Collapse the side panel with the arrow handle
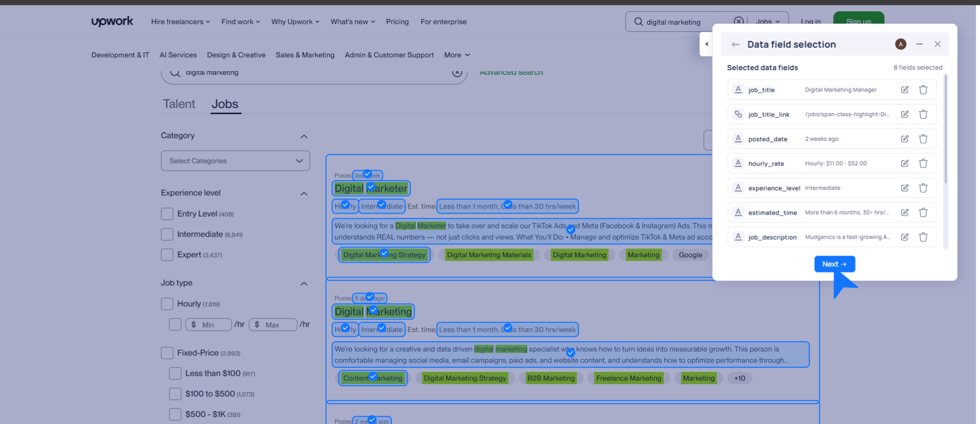980x424 pixels. coord(706,44)
